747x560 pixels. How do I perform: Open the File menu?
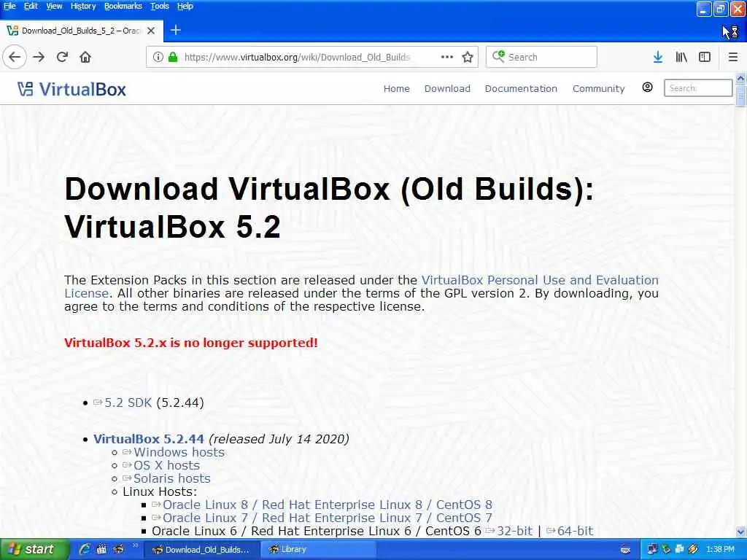pyautogui.click(x=9, y=6)
